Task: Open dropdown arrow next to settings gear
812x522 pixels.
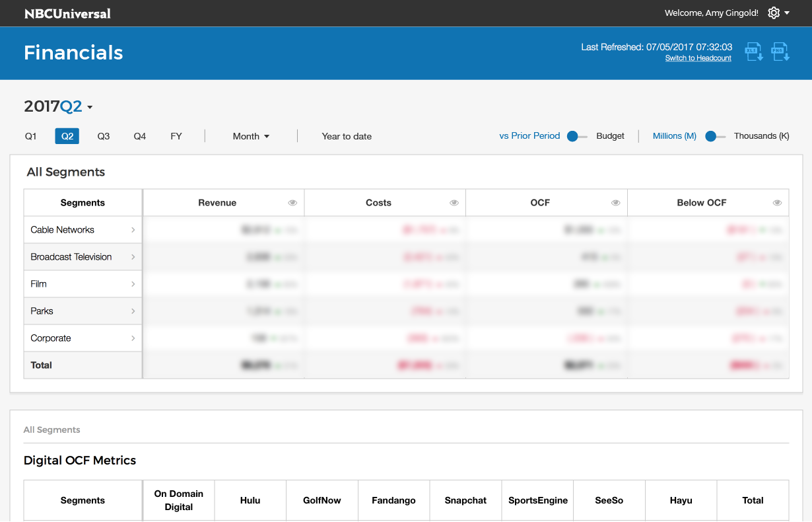Action: click(787, 13)
